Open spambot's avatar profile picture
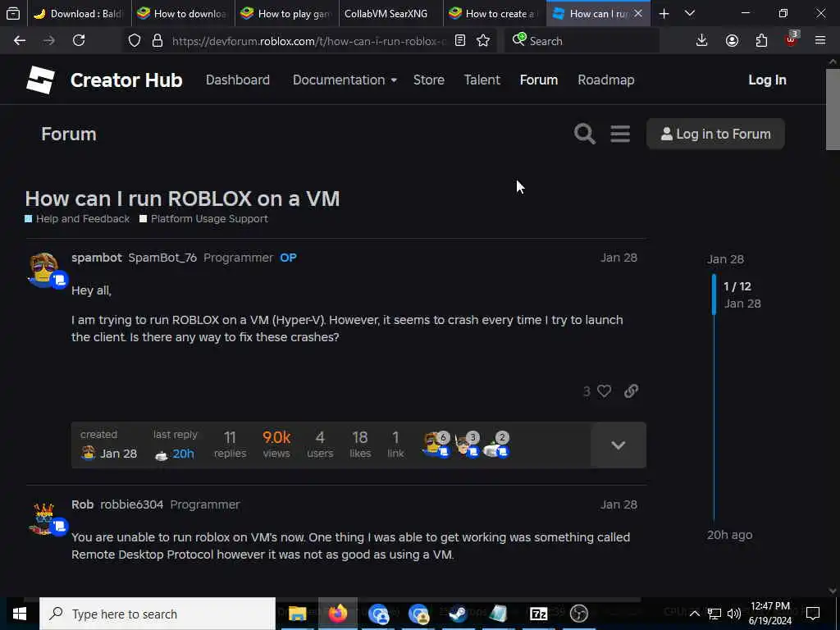Viewport: 840px width, 630px height. (x=44, y=269)
